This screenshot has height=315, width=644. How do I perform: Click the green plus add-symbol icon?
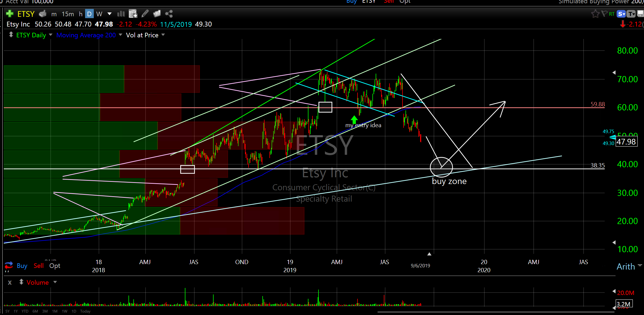pos(9,14)
